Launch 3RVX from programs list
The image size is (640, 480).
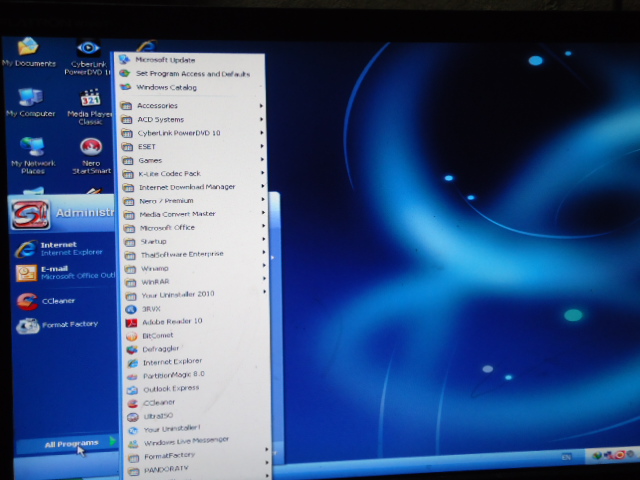(143, 309)
